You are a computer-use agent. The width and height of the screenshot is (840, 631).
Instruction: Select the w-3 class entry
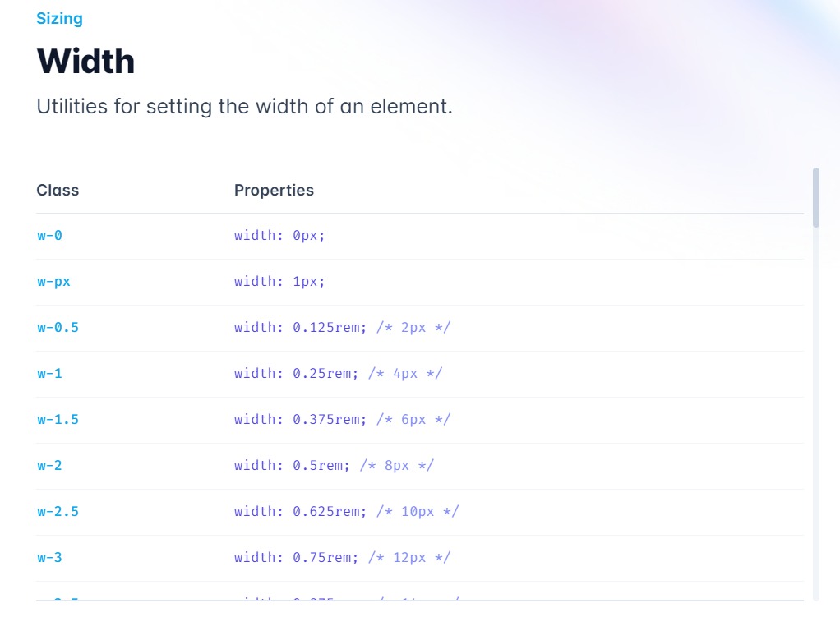pyautogui.click(x=50, y=557)
